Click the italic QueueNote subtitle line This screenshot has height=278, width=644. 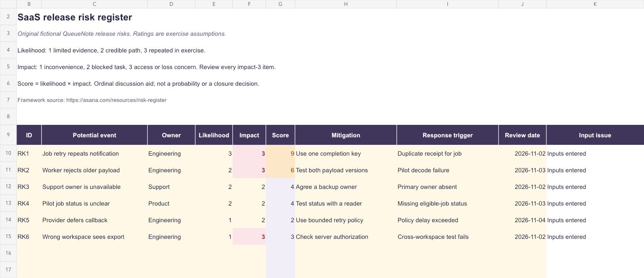pos(122,34)
